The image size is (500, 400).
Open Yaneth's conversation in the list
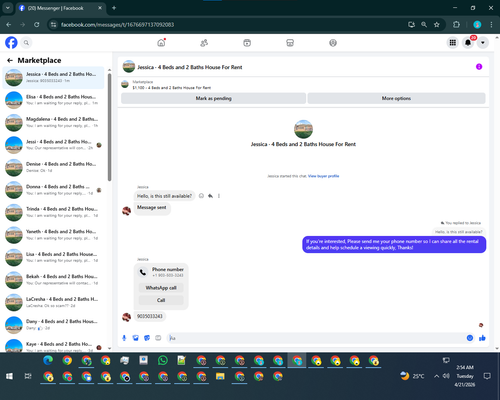[x=53, y=235]
